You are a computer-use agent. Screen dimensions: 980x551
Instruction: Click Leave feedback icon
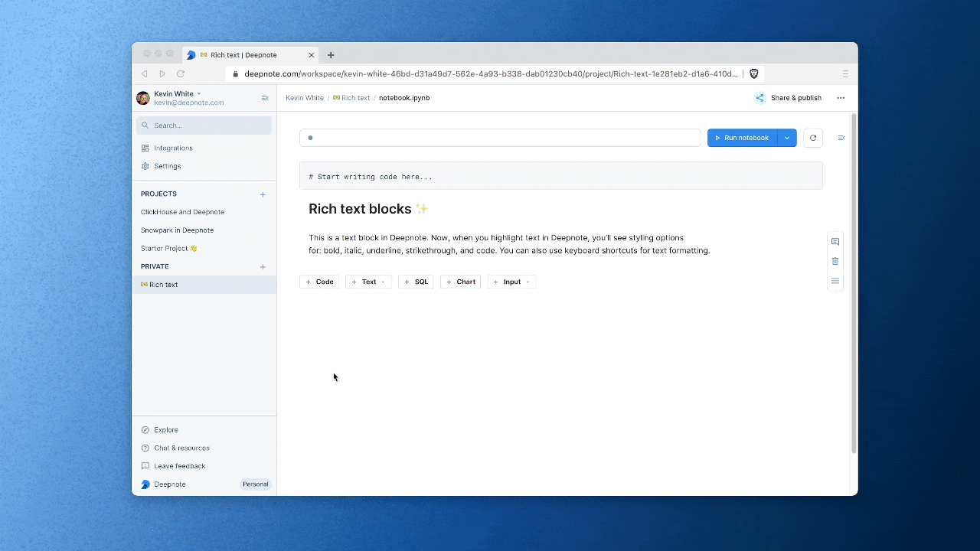[145, 466]
